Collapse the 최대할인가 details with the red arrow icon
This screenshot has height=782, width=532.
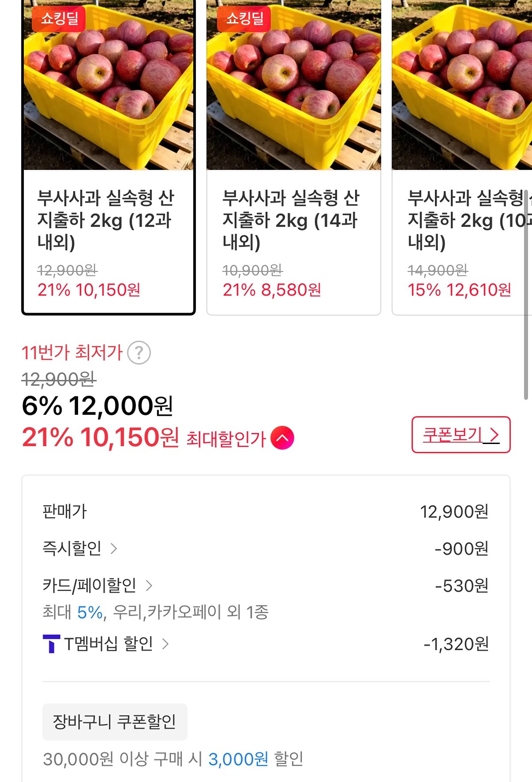coord(282,438)
